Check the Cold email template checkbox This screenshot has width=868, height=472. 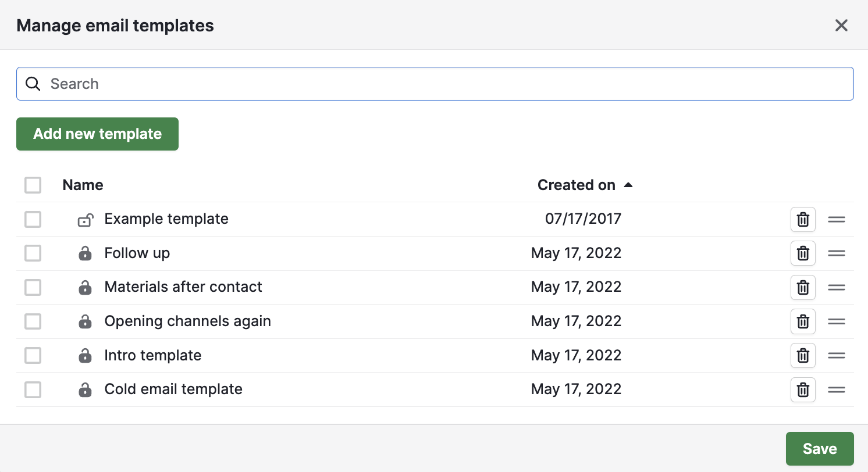[33, 389]
